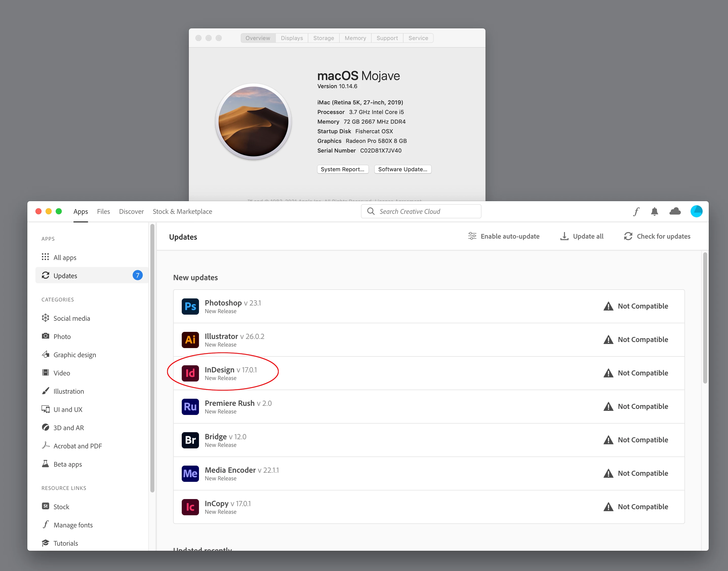This screenshot has height=571, width=728.
Task: Click the Photoshop app icon
Action: click(x=190, y=306)
